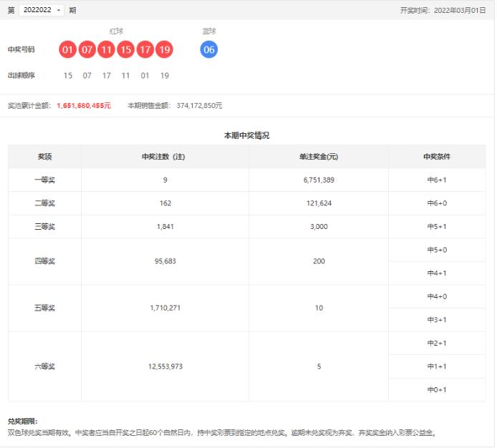
Task: Click the 红球 label above the balls
Action: tap(116, 31)
